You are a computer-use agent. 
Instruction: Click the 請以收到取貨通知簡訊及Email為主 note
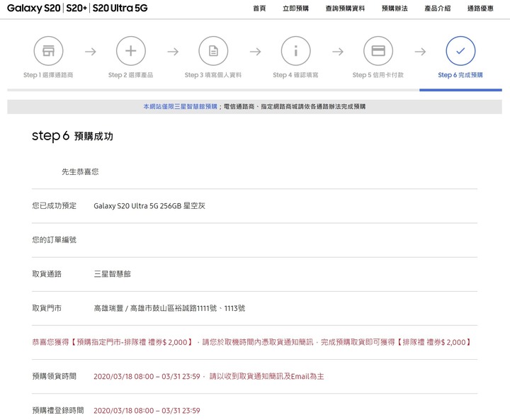267,376
